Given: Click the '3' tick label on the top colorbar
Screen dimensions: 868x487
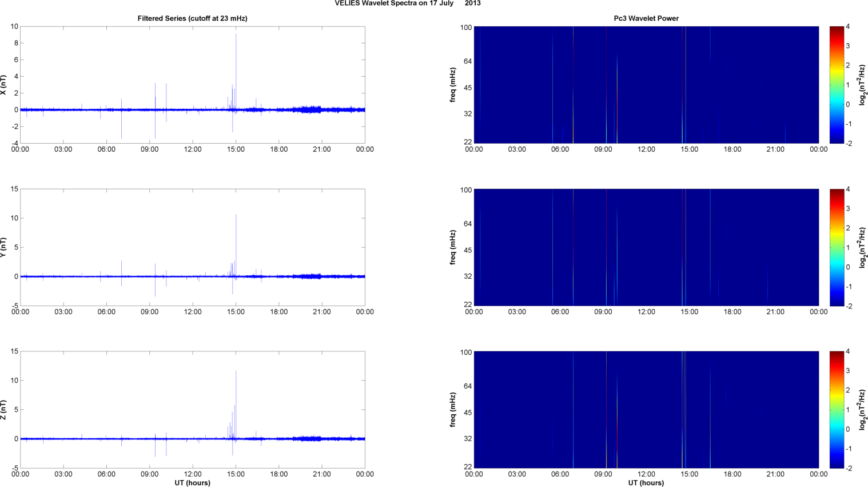Looking at the screenshot, I should pyautogui.click(x=848, y=46).
